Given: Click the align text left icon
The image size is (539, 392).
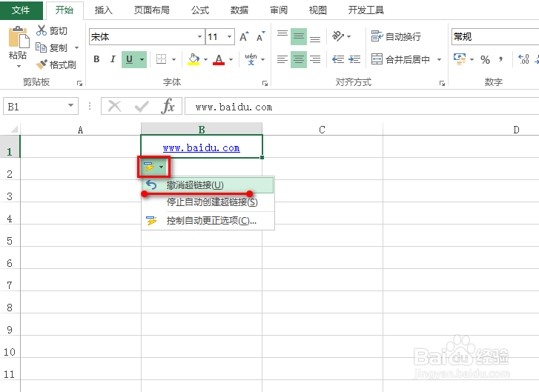Looking at the screenshot, I should pyautogui.click(x=282, y=59).
